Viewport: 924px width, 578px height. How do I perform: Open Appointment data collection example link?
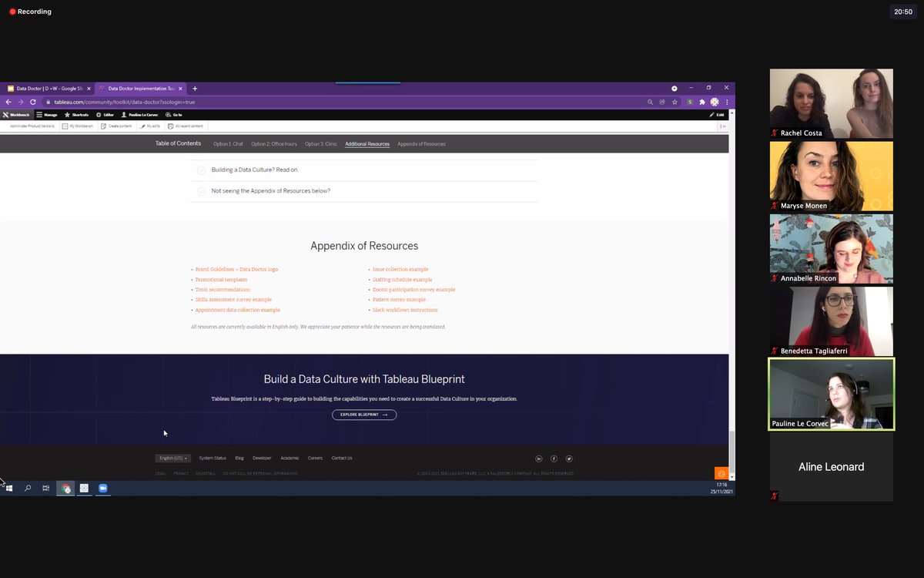238,310
